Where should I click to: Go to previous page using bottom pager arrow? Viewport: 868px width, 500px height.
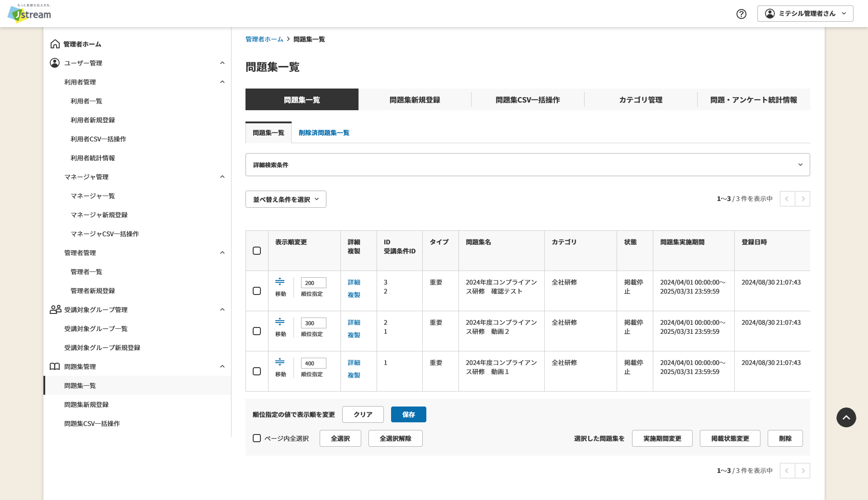(787, 471)
